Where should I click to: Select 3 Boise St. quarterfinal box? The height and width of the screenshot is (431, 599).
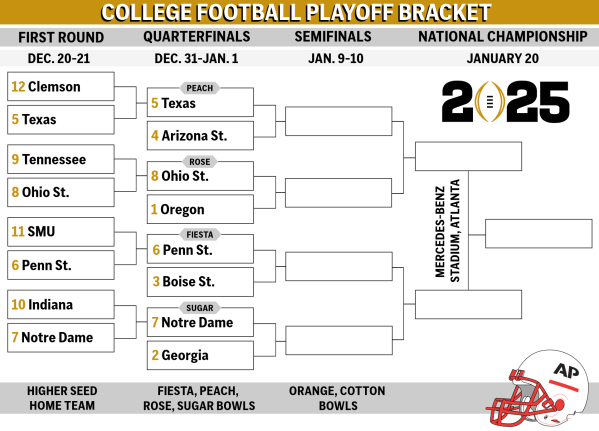click(200, 282)
